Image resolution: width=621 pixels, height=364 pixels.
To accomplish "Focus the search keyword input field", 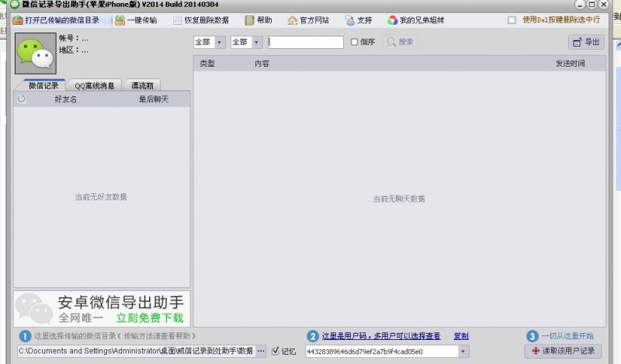I will pos(306,42).
